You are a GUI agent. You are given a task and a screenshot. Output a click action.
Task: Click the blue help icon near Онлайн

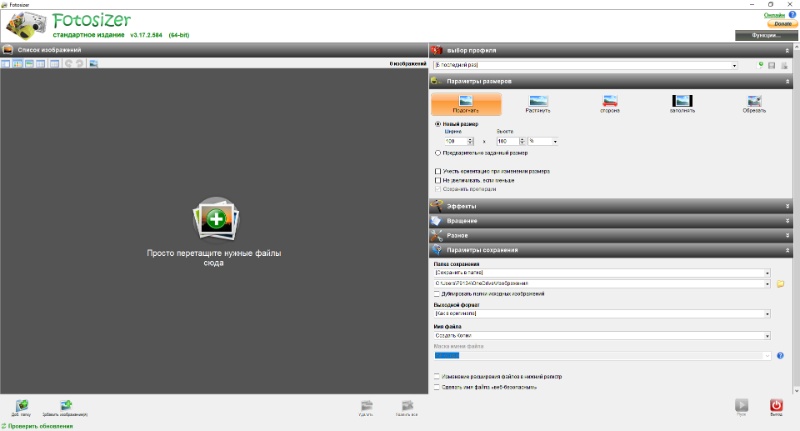tap(792, 15)
